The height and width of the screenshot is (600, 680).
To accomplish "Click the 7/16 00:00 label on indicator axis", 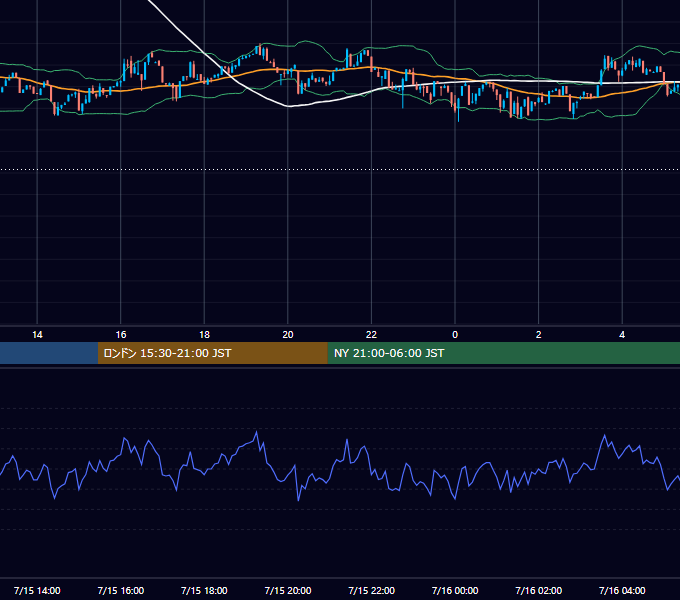I will (x=455, y=590).
